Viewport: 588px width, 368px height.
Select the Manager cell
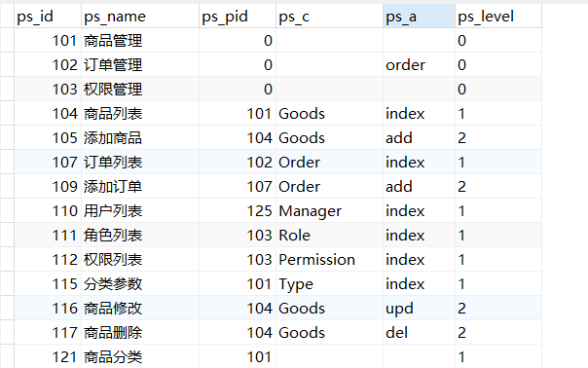pos(329,211)
